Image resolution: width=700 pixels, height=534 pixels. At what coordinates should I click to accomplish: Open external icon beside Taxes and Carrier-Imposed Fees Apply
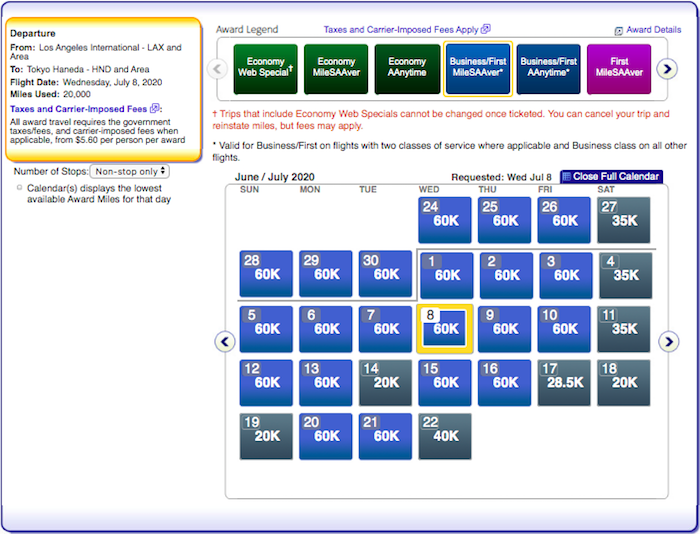click(x=486, y=29)
